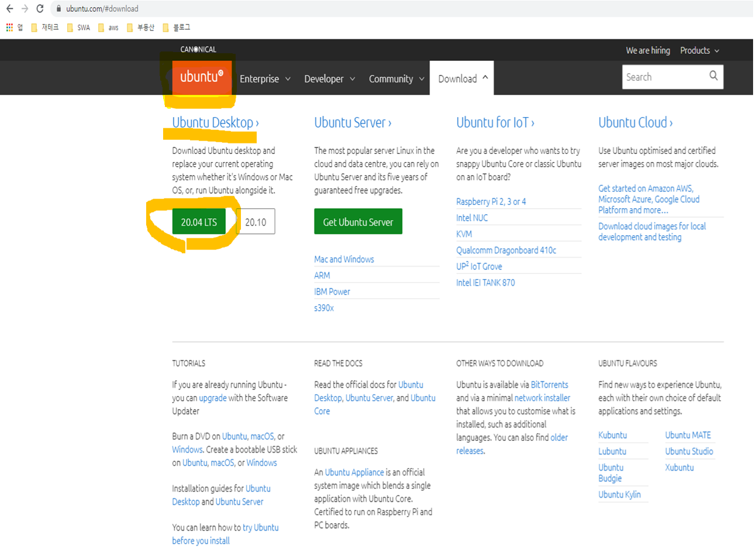Click the browser forward arrow
Viewport: 756px width, 560px height.
25,9
